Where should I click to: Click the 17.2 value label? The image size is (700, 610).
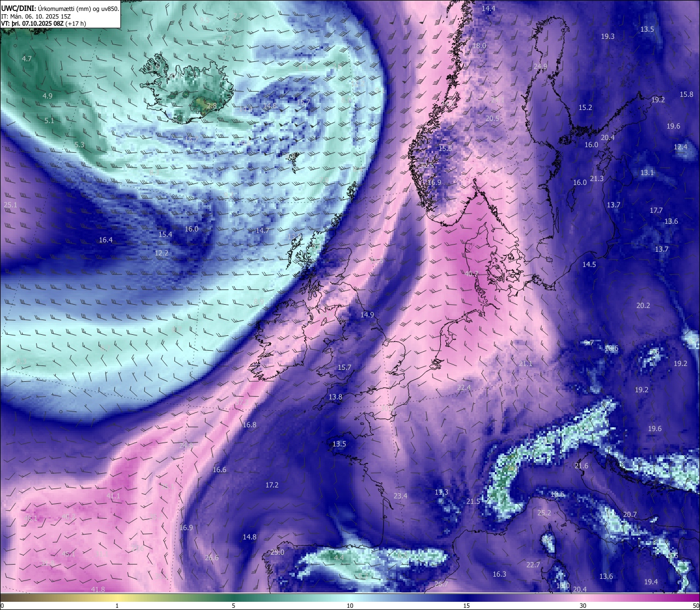(x=272, y=485)
